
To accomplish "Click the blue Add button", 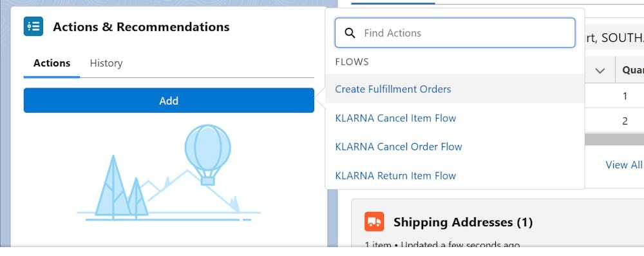I will [169, 101].
